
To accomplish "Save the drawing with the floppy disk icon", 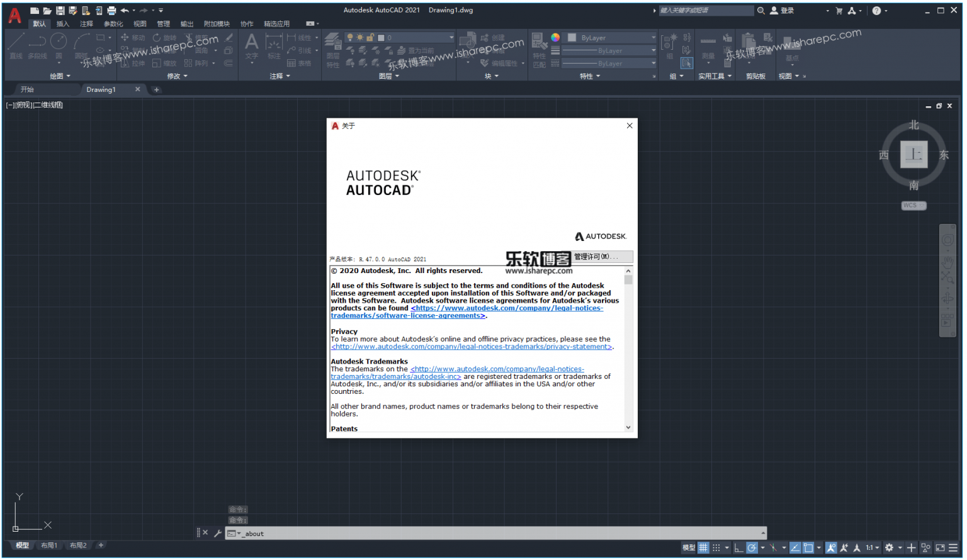I will click(x=60, y=10).
